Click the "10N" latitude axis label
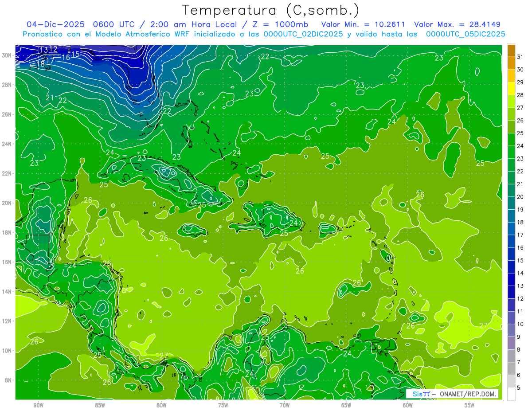 point(6,350)
